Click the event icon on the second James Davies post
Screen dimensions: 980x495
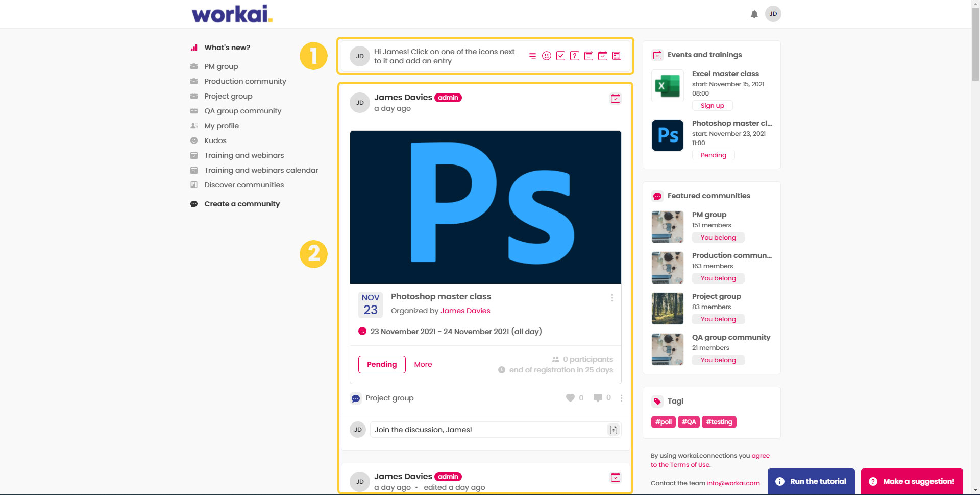click(x=616, y=477)
